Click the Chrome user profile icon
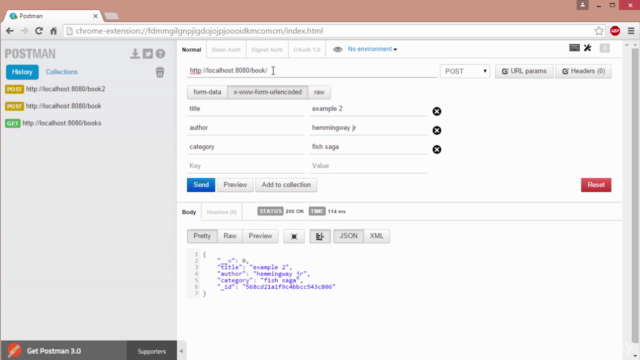 [582, 5]
